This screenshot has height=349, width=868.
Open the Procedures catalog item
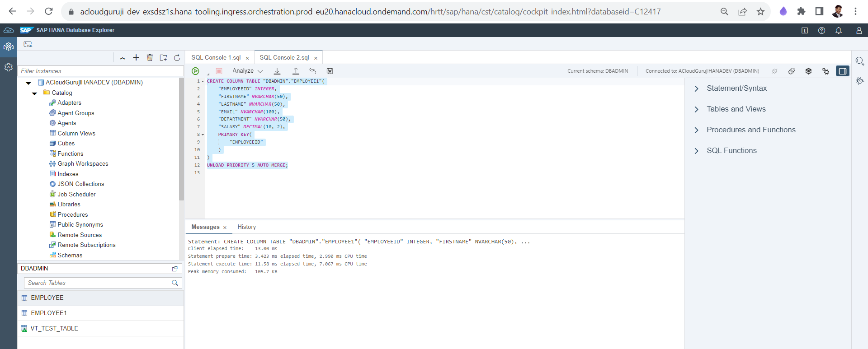pos(72,214)
